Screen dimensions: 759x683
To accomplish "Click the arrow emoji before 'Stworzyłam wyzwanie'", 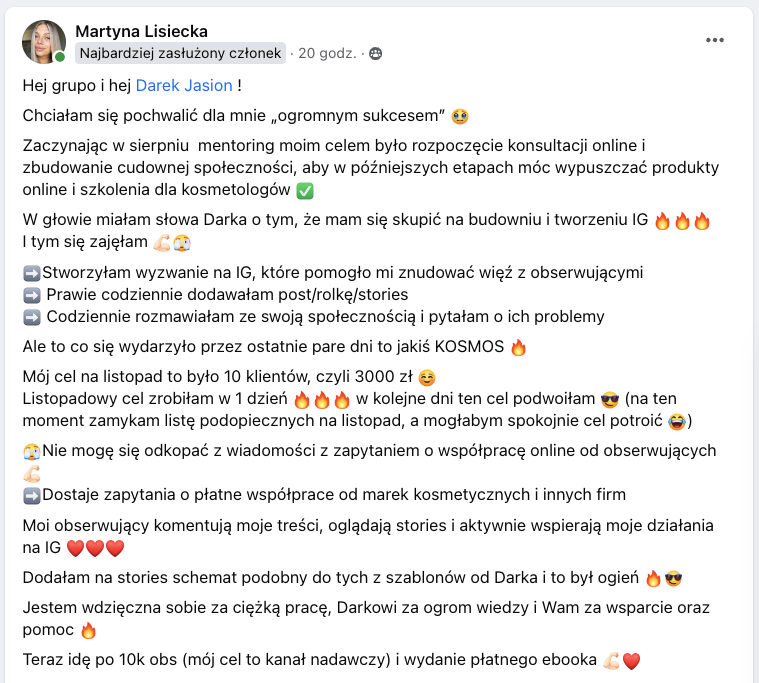I will pyautogui.click(x=31, y=272).
